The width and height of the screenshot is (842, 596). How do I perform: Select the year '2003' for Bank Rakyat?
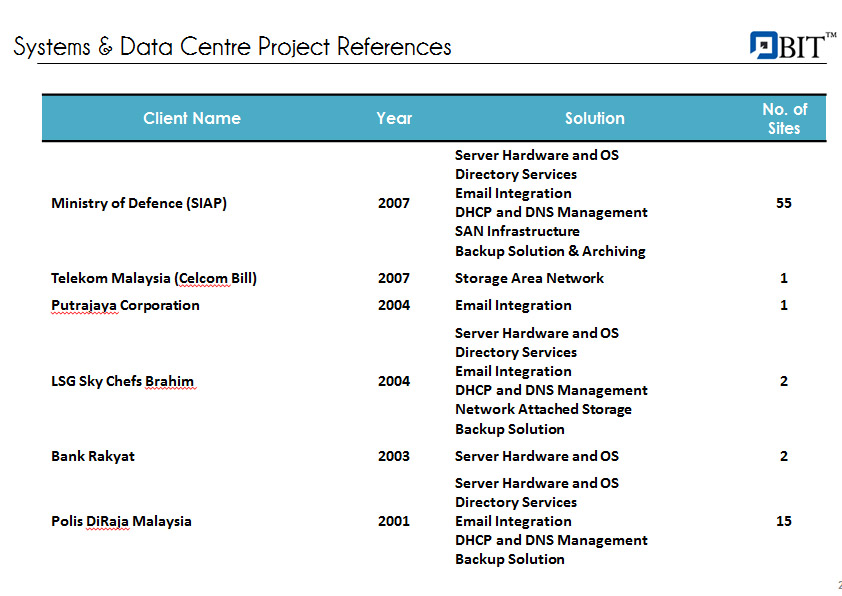(394, 456)
